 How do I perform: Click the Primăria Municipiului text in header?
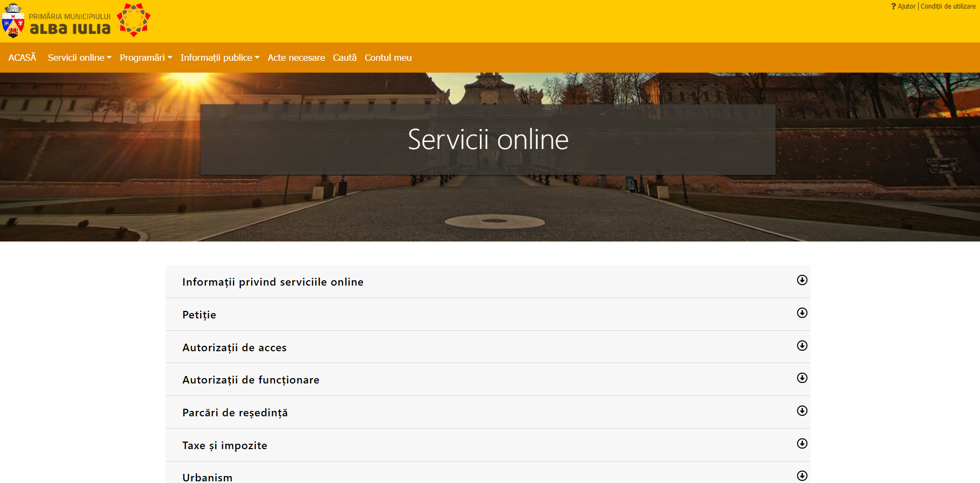69,17
